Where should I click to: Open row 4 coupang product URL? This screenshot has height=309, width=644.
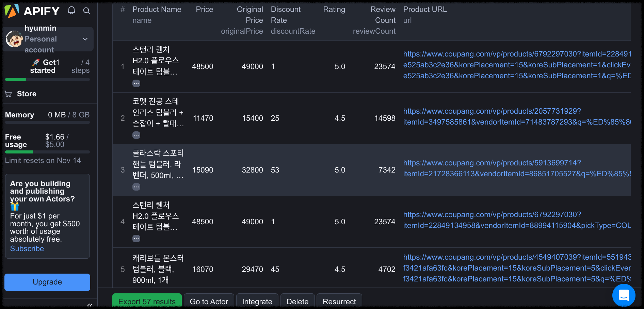tap(517, 220)
